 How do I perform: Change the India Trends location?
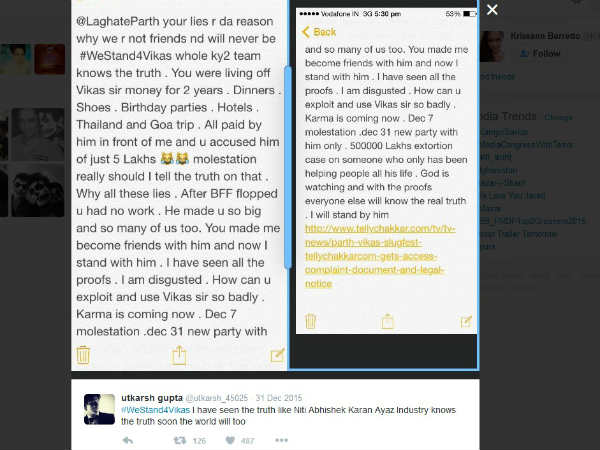(x=558, y=117)
